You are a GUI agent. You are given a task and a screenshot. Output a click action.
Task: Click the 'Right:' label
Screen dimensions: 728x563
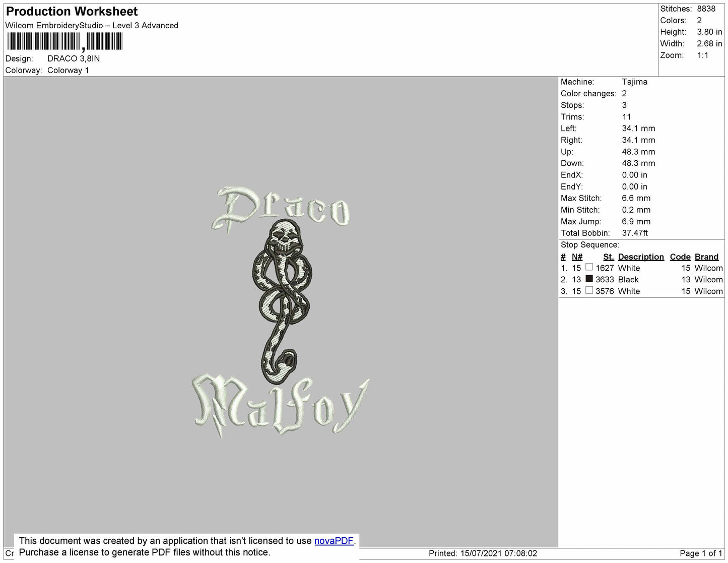[x=571, y=140]
